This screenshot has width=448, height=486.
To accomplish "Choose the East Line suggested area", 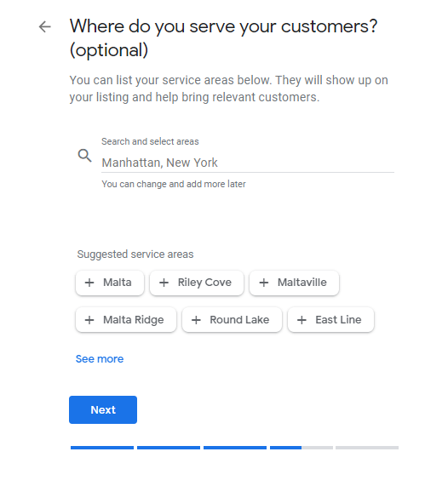I will [330, 320].
